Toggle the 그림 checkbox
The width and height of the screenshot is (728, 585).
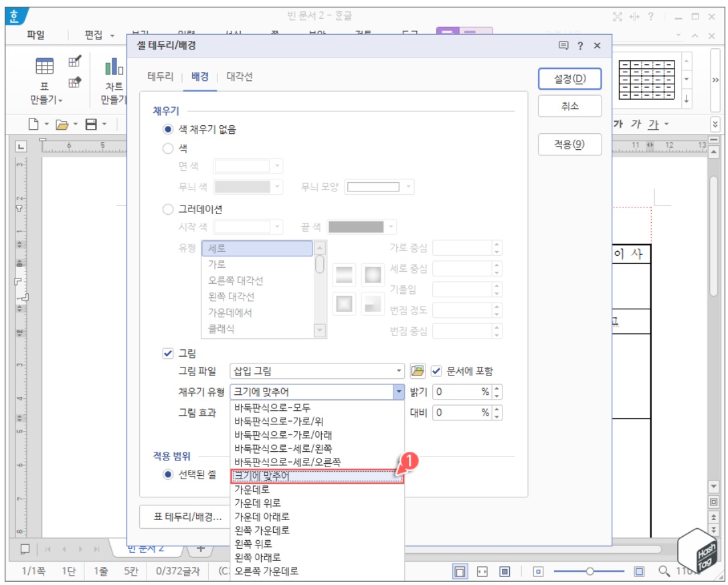coord(168,353)
